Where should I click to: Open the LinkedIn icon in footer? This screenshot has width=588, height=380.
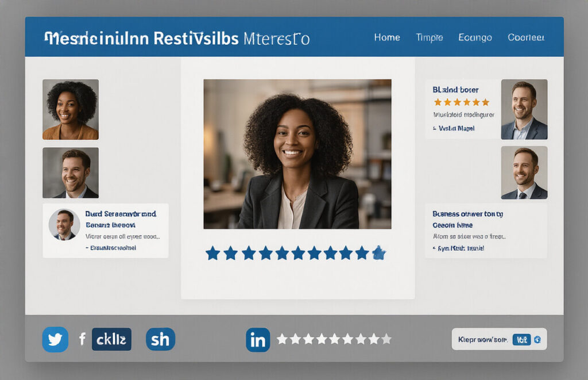click(258, 340)
